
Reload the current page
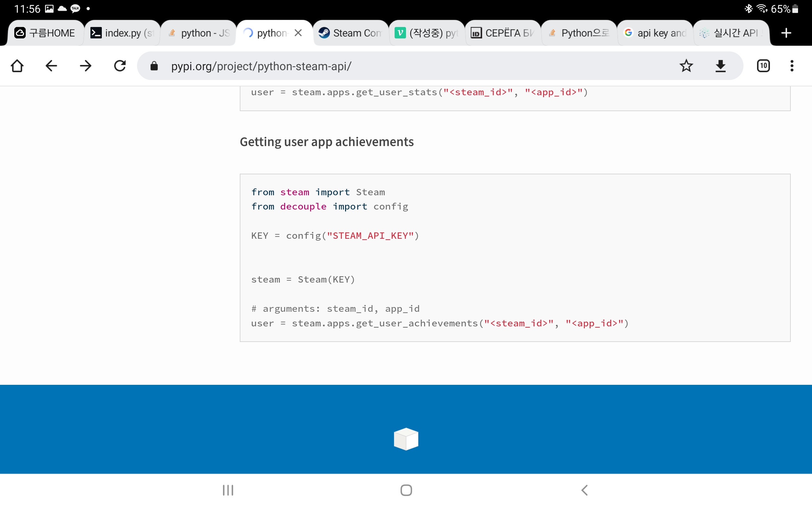(x=120, y=66)
